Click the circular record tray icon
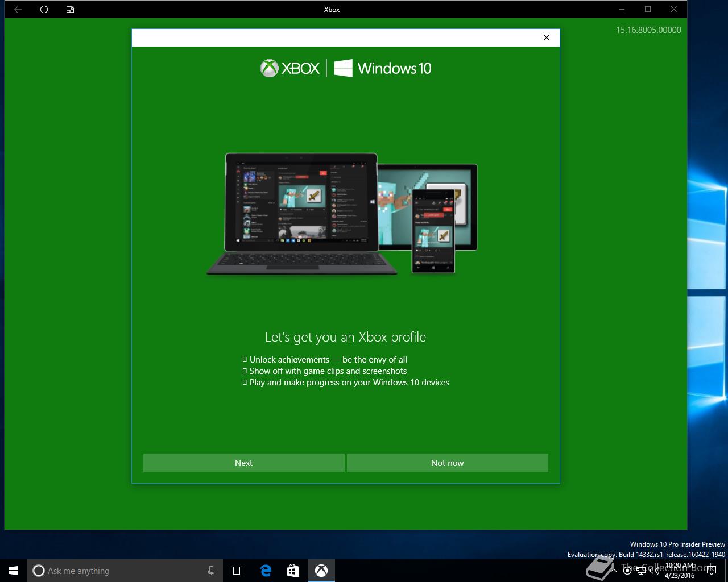 tap(627, 571)
